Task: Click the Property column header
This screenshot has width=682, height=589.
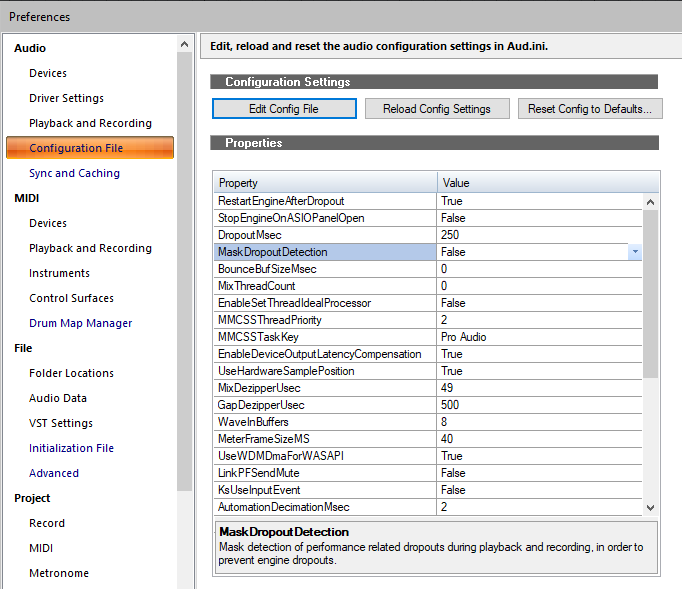Action: point(325,183)
